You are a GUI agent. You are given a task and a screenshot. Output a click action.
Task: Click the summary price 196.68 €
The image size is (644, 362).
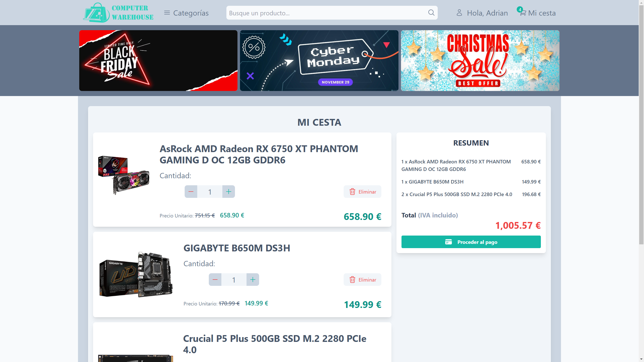(x=531, y=194)
